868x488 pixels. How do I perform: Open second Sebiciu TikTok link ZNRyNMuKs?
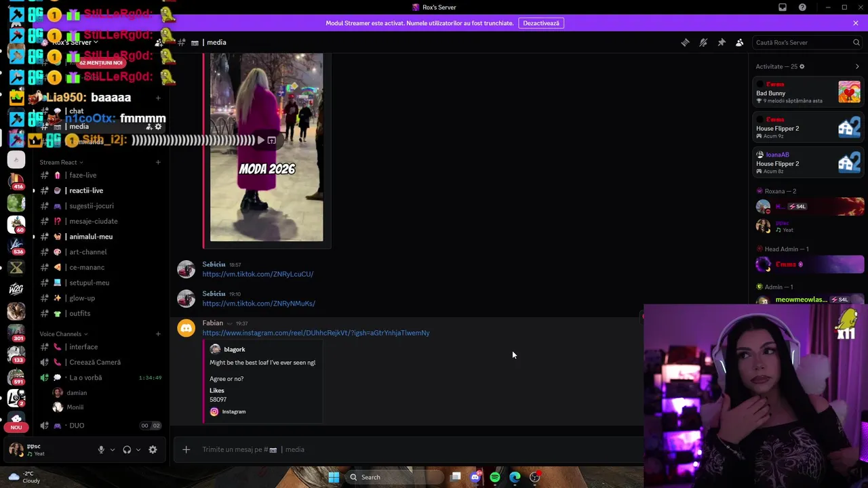(x=258, y=304)
